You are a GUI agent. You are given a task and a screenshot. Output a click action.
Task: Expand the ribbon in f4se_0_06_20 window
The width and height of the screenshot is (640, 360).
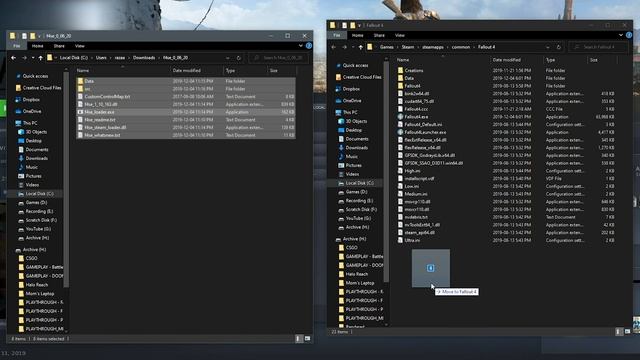301,46
